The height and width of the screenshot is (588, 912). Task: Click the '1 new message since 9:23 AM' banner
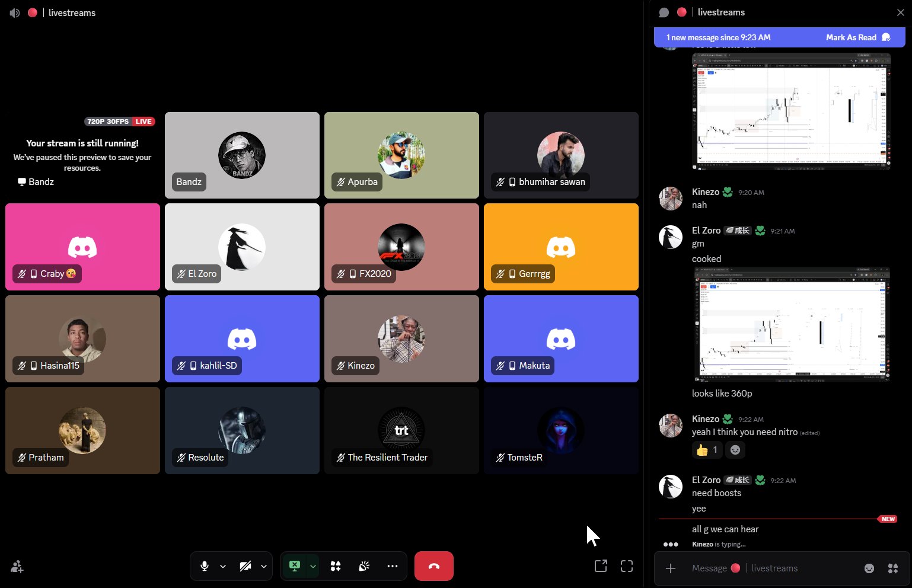pyautogui.click(x=718, y=37)
